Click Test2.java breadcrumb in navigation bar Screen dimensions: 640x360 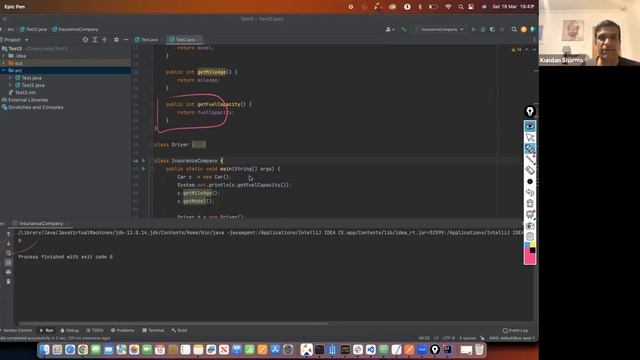[x=33, y=29]
